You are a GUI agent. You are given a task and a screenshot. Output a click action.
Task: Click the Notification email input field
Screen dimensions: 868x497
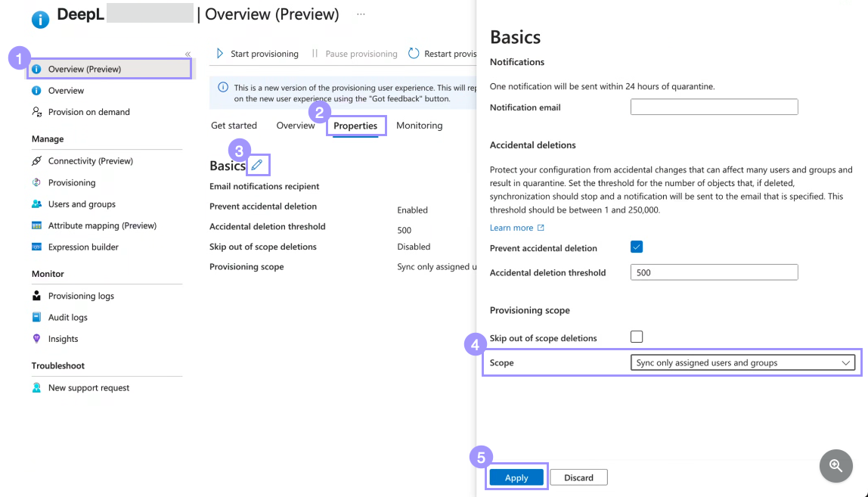714,107
